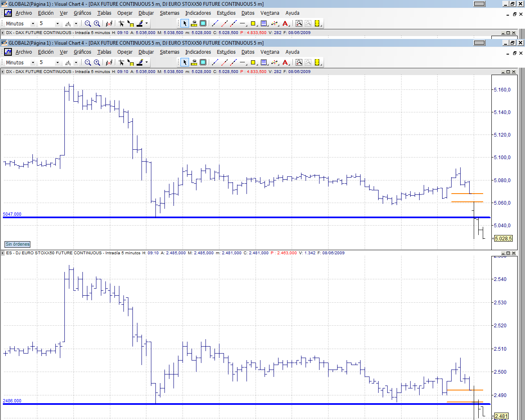Open the Dibujar menu in the lower menu bar
The image size is (525, 420).
(x=146, y=52)
